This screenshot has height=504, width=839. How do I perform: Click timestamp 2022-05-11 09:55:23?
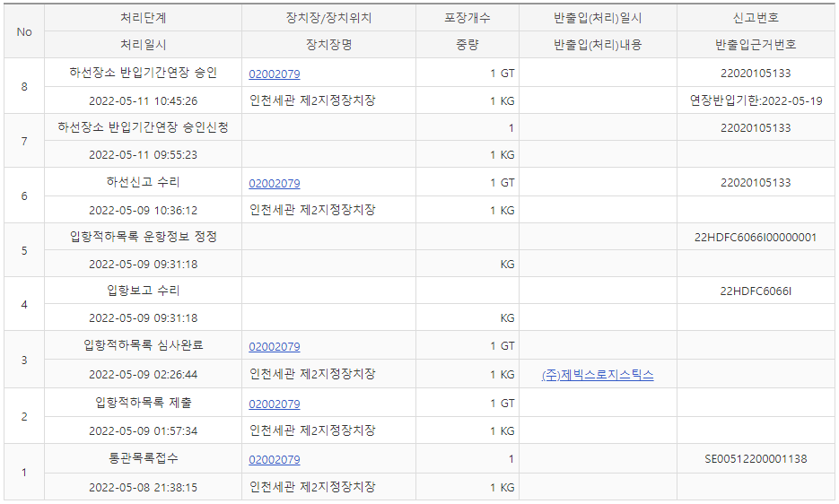coord(143,155)
